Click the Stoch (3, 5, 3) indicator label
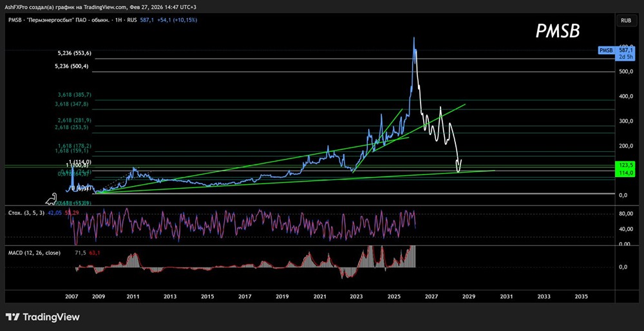This screenshot has width=644, height=331. click(25, 213)
